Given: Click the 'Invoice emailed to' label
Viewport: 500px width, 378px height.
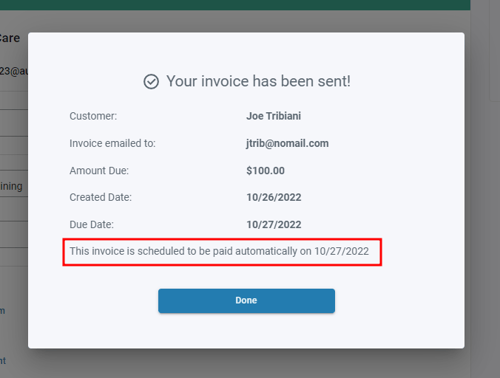Looking at the screenshot, I should point(112,143).
